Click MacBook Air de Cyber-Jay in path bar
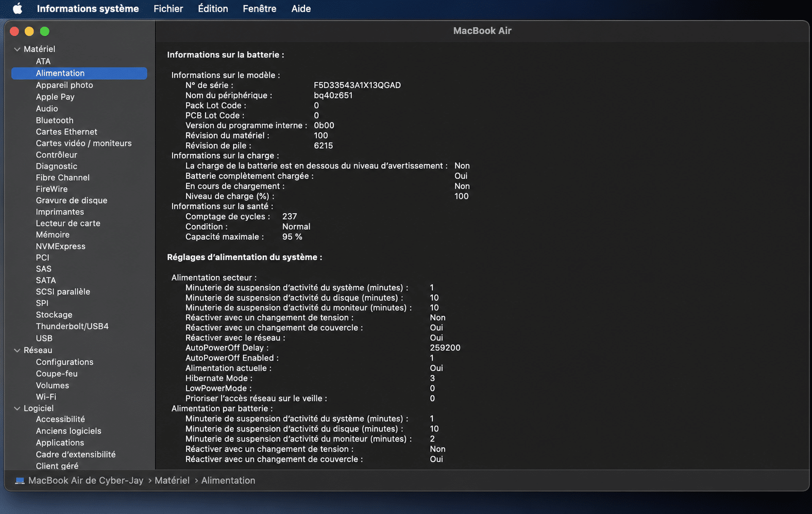Screen dimensions: 812x514 86,481
